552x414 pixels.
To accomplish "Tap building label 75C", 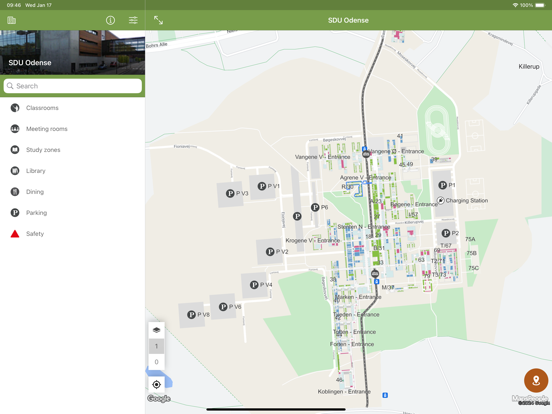I will (473, 268).
